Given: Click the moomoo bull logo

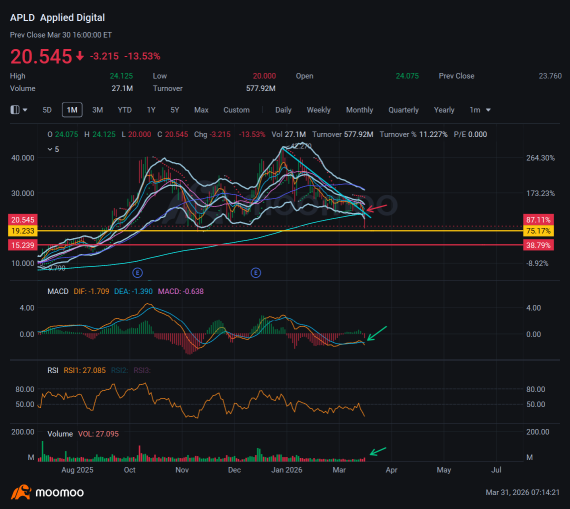Looking at the screenshot, I should [21, 492].
